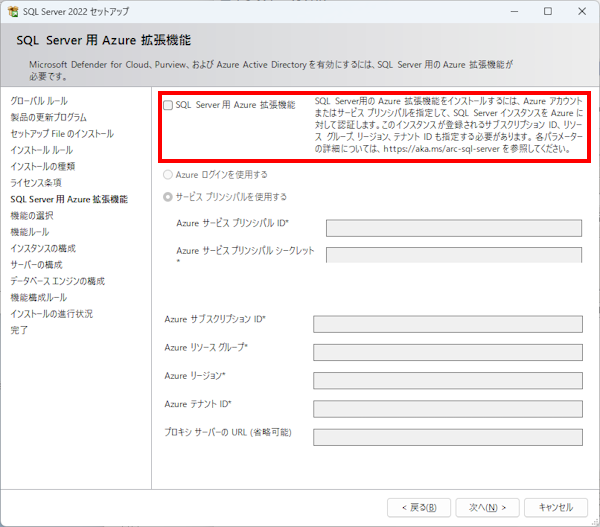Select データベース エンジンの構成 step
Image resolution: width=600 pixels, height=527 pixels.
coord(57,281)
